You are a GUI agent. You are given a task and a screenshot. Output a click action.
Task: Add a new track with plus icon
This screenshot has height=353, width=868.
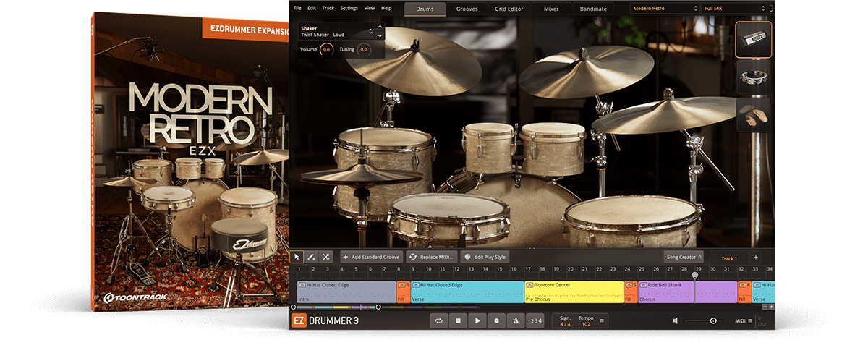[x=756, y=257]
